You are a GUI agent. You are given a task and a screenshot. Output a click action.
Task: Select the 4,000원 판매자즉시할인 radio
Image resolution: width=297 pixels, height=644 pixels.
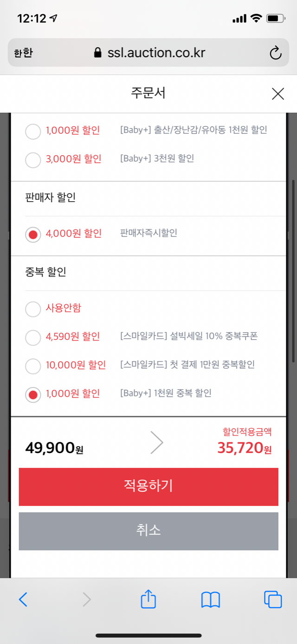33,234
